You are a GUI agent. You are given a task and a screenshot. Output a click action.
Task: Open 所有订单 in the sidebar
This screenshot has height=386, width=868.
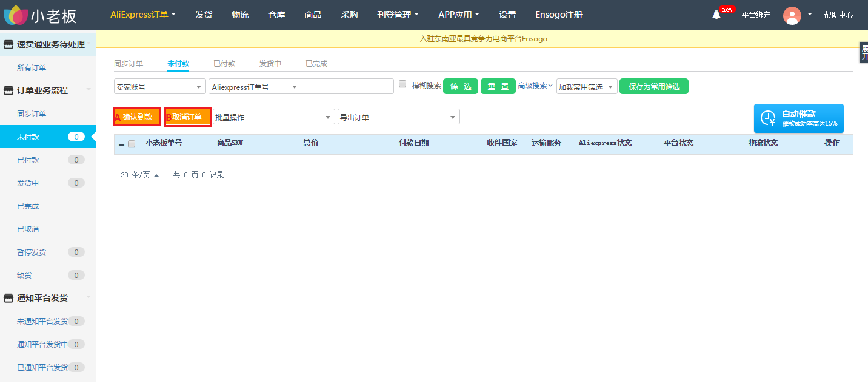(32, 68)
